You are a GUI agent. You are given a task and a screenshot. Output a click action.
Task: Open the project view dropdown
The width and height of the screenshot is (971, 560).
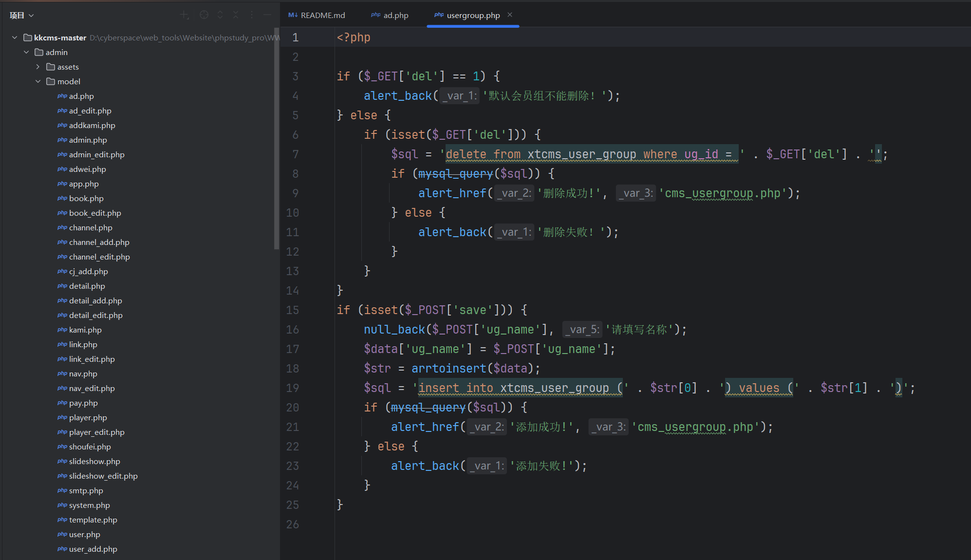coord(21,15)
